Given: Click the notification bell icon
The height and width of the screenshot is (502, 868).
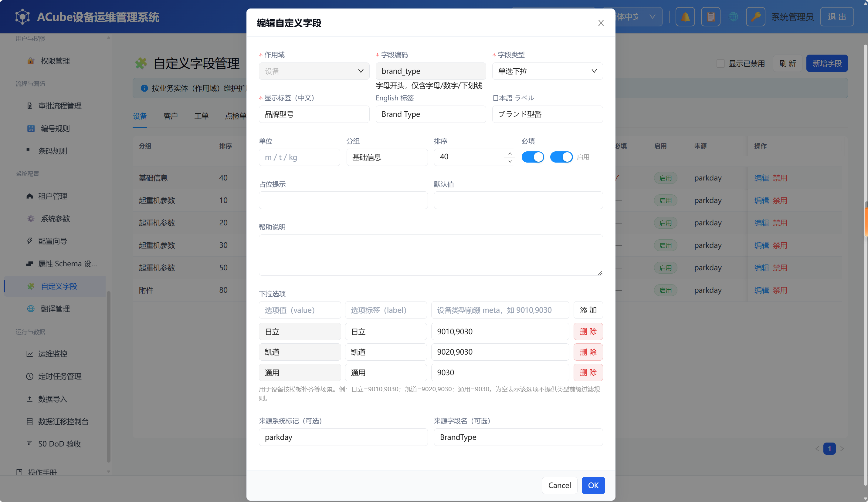Looking at the screenshot, I should point(685,16).
